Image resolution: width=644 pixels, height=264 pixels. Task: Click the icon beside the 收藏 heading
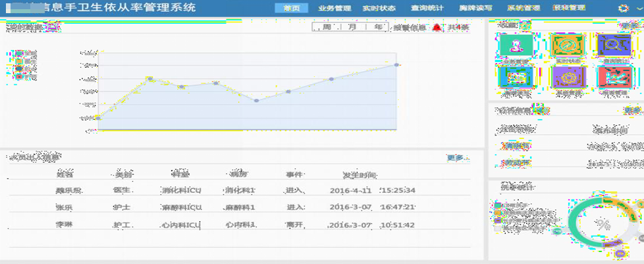pyautogui.click(x=525, y=26)
